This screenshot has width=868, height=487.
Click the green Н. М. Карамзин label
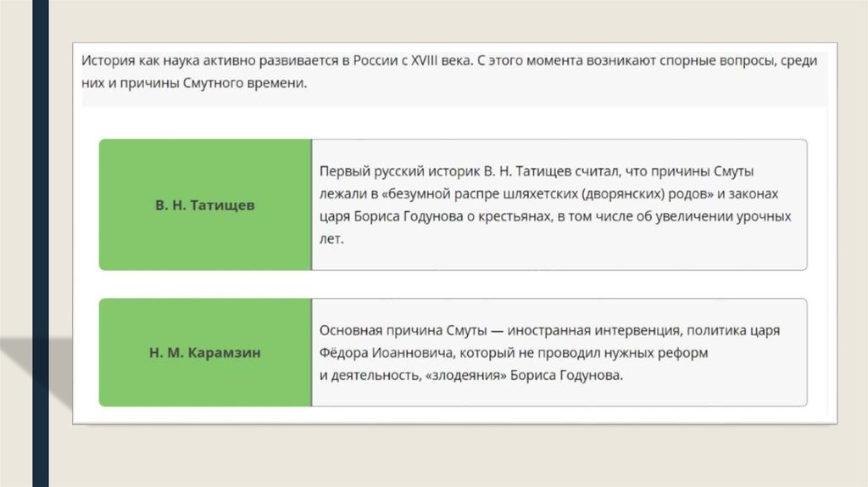pos(205,353)
